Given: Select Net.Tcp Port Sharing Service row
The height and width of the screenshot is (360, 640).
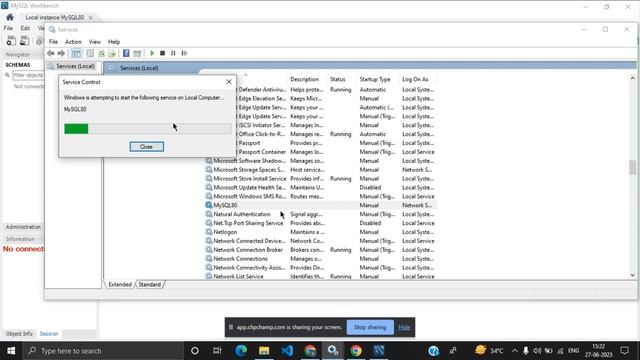Looking at the screenshot, I should point(320,223).
